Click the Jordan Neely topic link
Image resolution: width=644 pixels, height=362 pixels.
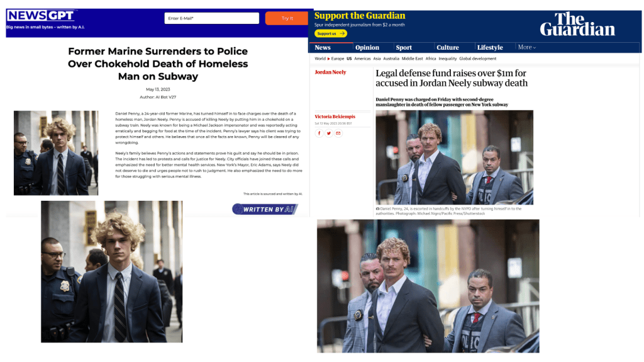click(330, 72)
